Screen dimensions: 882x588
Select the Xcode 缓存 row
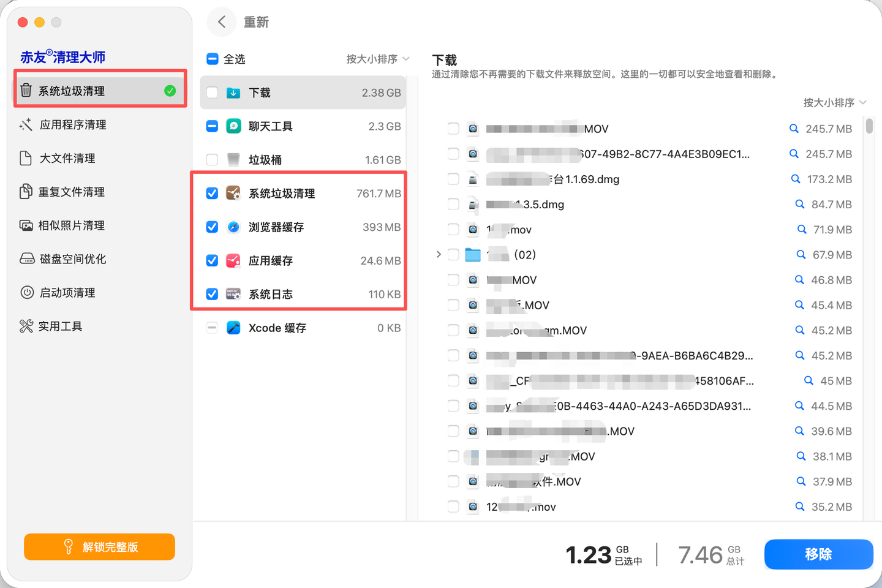click(x=303, y=328)
